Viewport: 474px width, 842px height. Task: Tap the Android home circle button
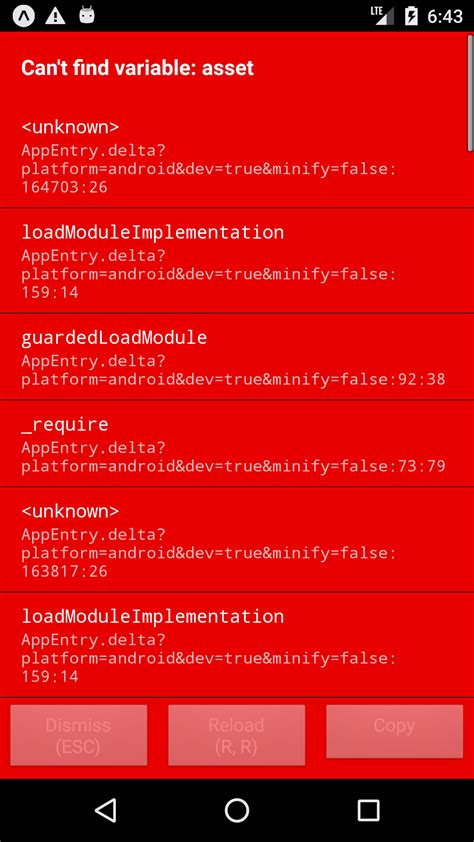tap(237, 810)
